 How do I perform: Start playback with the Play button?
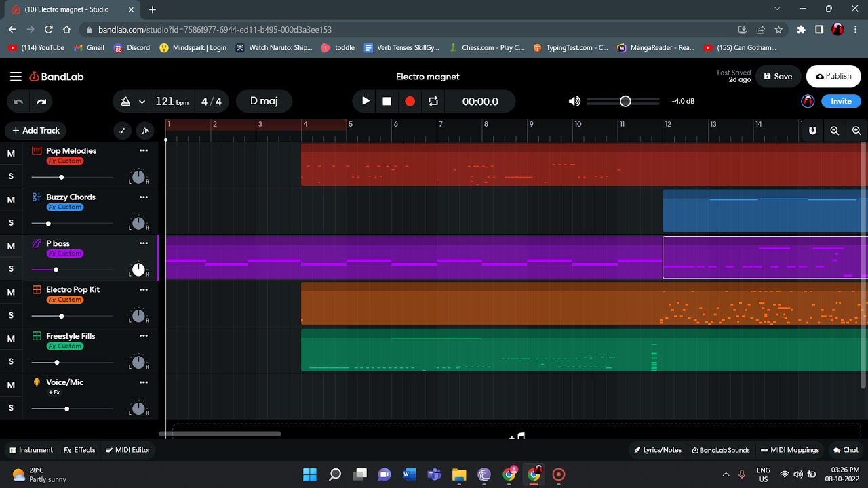(x=366, y=101)
